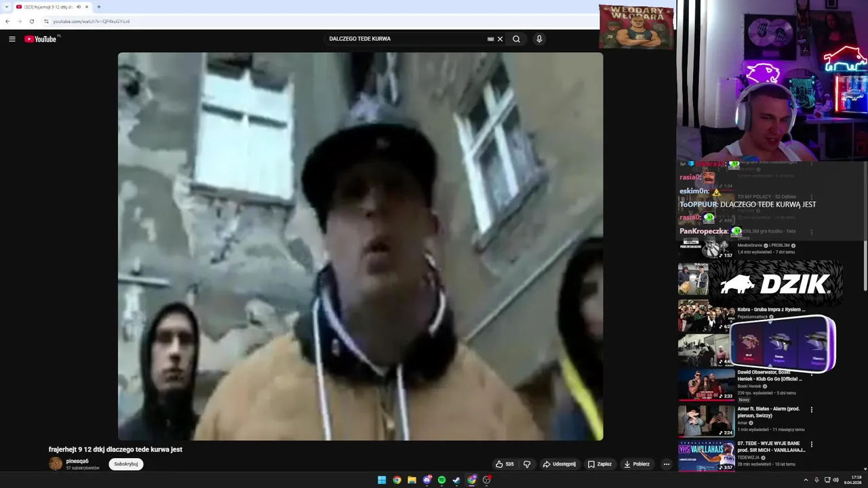Start voice search with the microphone icon
The width and height of the screenshot is (868, 488).
pyautogui.click(x=539, y=39)
